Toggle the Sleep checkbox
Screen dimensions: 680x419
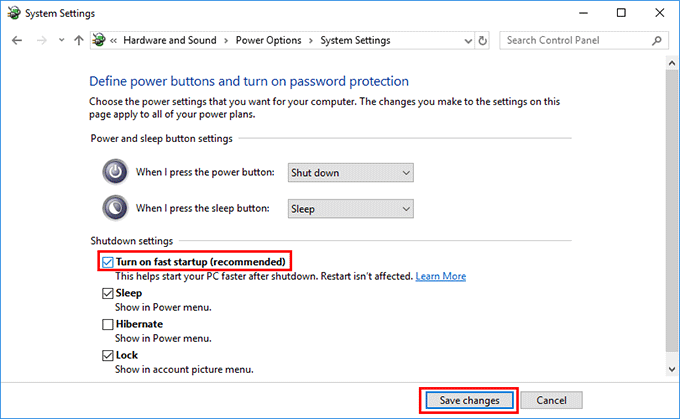108,293
